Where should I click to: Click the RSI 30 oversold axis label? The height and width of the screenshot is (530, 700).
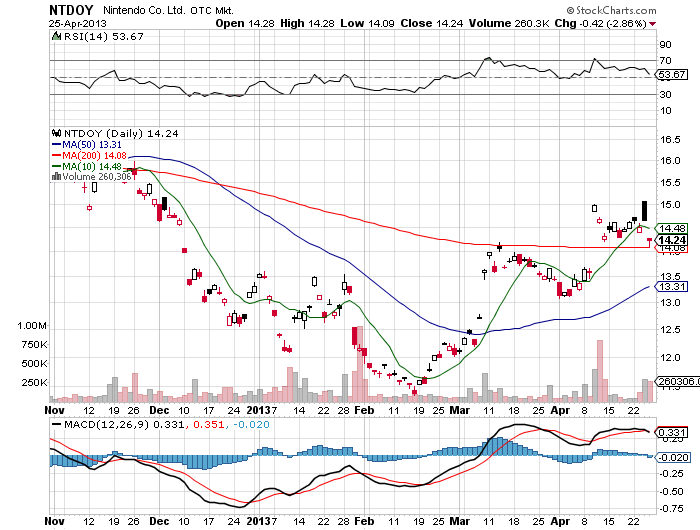[665, 94]
